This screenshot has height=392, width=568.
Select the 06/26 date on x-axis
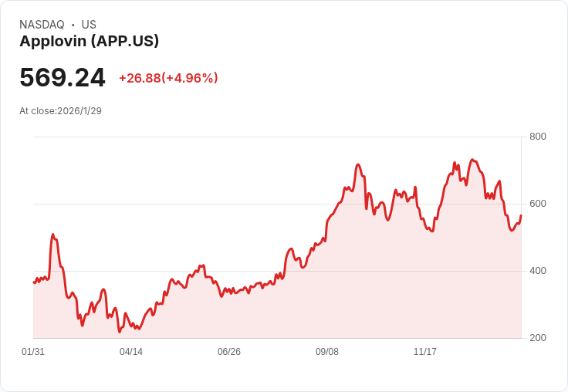coord(229,351)
